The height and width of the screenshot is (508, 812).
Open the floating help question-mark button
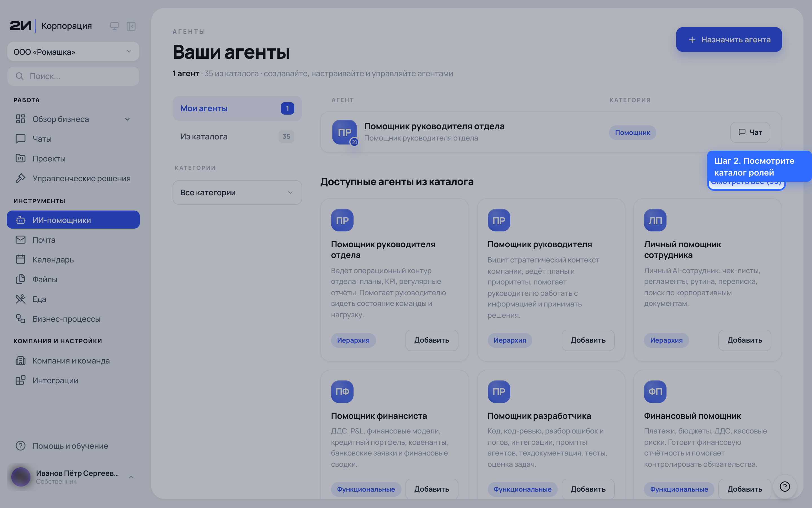[x=784, y=486]
